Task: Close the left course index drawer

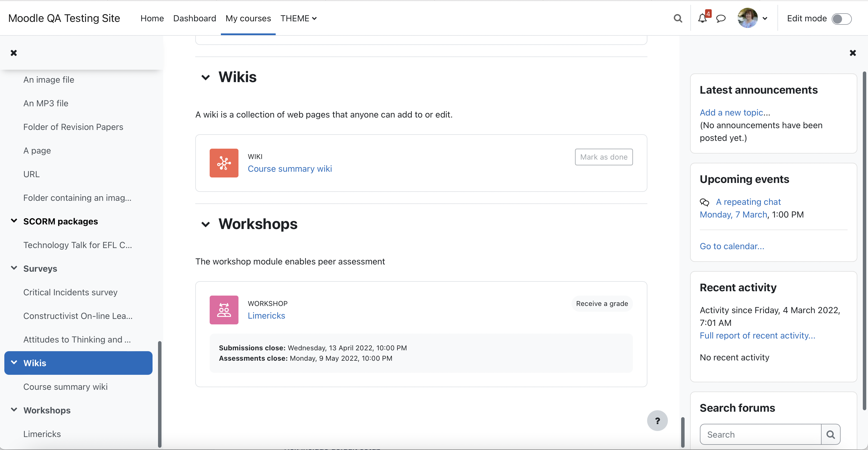Action: (14, 53)
